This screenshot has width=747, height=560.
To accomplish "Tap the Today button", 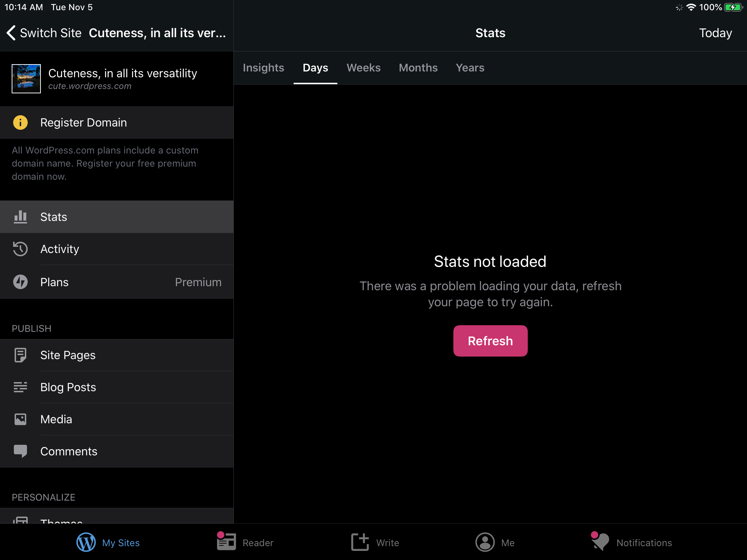I will coord(715,33).
